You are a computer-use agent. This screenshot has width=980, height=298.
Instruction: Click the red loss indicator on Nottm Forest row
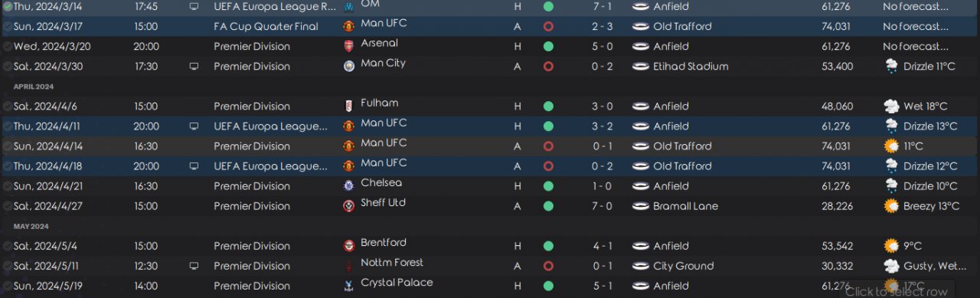tap(548, 266)
